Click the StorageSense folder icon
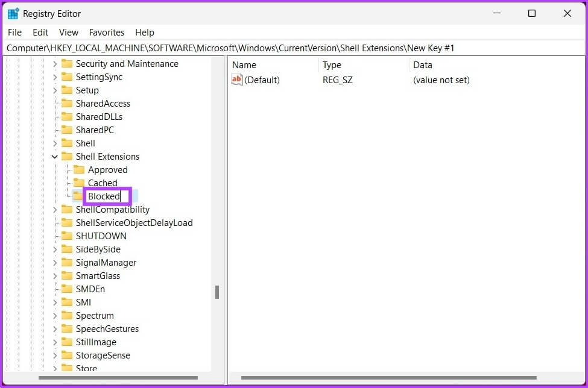The width and height of the screenshot is (588, 388). tap(67, 355)
